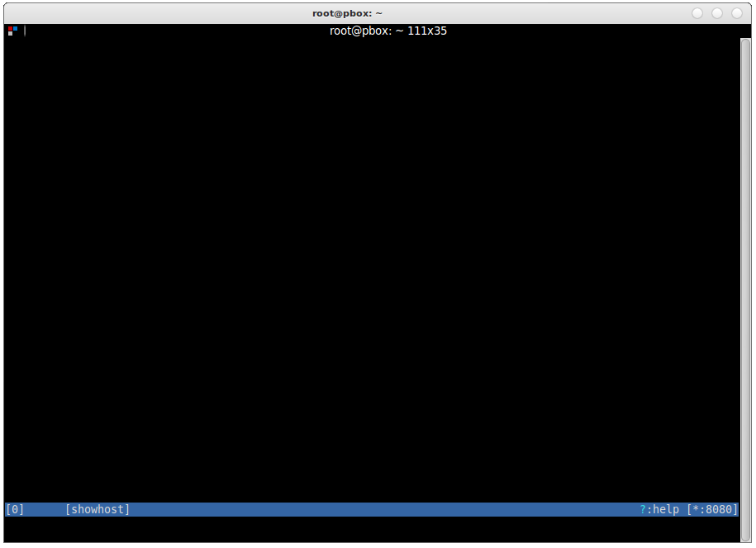
Task: Click the '?:help' hint in status bar
Action: [659, 509]
